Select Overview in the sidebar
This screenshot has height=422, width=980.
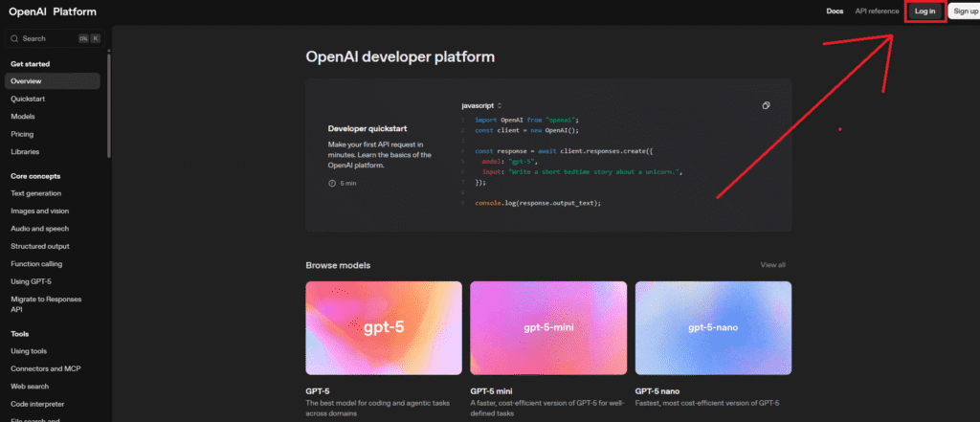point(53,81)
